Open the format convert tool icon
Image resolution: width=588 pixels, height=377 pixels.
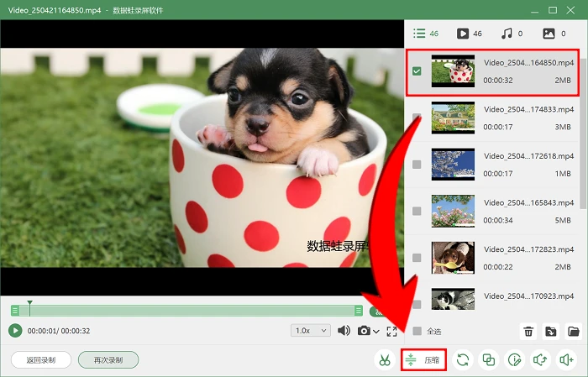coord(463,360)
